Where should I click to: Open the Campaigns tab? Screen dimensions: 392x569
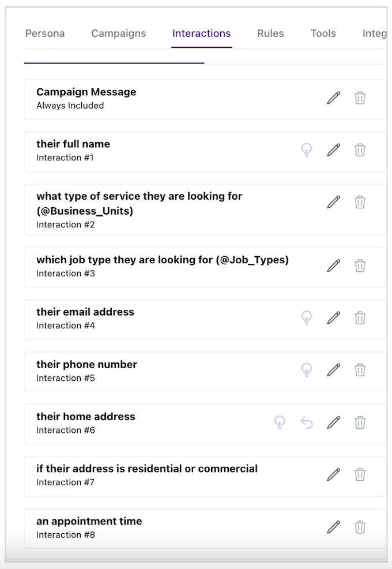point(119,33)
